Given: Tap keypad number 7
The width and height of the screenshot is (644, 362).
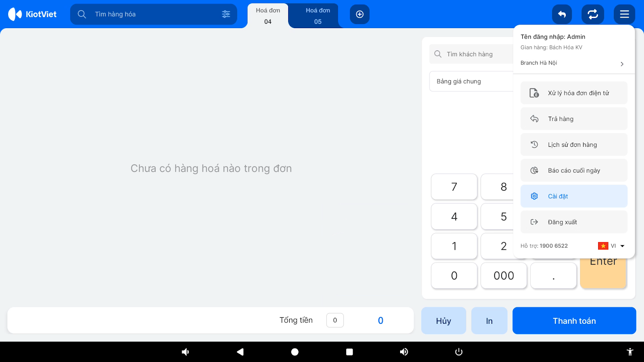Looking at the screenshot, I should tap(454, 187).
